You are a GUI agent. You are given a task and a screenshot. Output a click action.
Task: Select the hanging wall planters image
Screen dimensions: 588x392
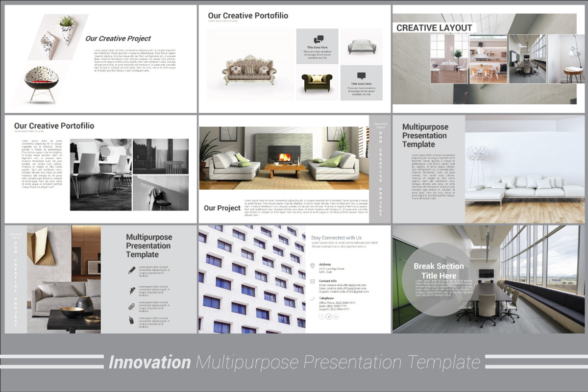(59, 37)
